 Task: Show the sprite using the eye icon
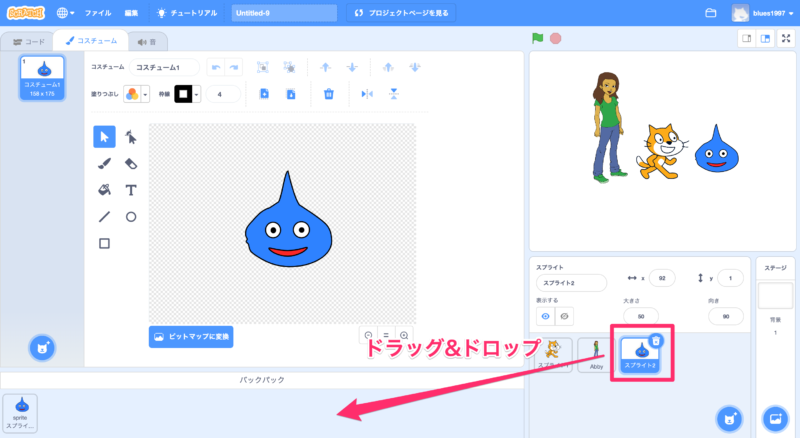coord(546,315)
